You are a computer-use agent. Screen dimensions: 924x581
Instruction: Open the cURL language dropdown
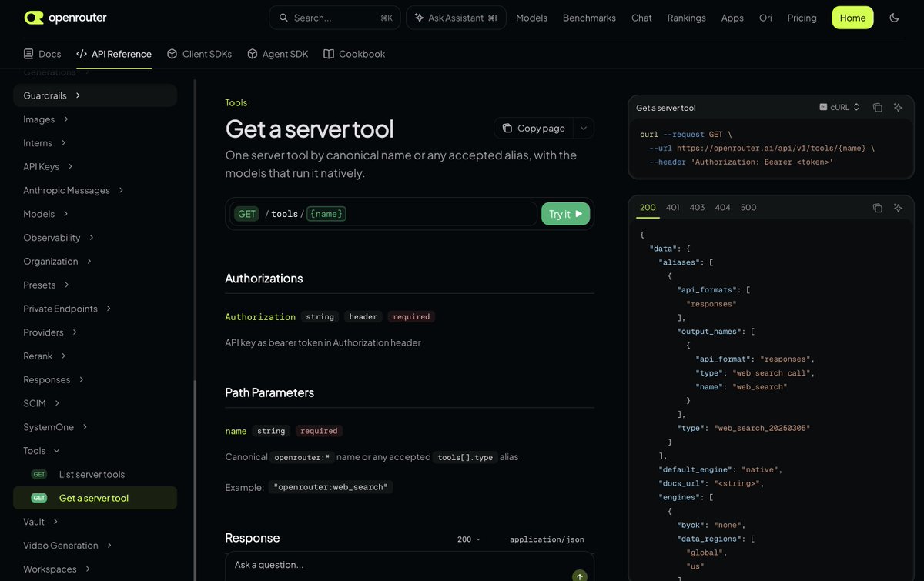(839, 108)
